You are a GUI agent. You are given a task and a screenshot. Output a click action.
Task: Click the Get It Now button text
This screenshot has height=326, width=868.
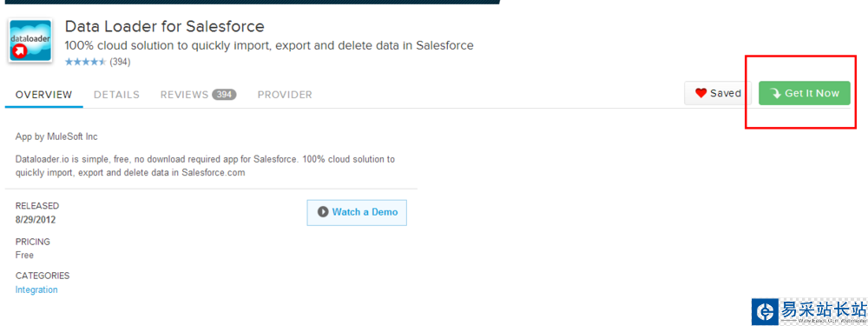point(812,93)
